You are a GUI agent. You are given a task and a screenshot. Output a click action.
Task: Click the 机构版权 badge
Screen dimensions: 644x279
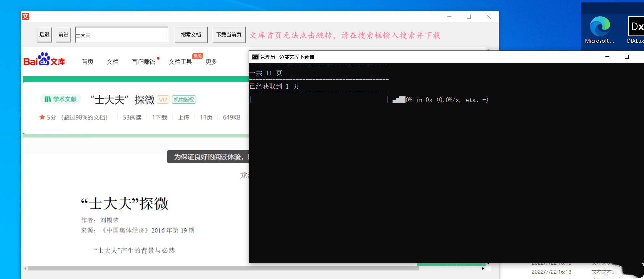[184, 100]
